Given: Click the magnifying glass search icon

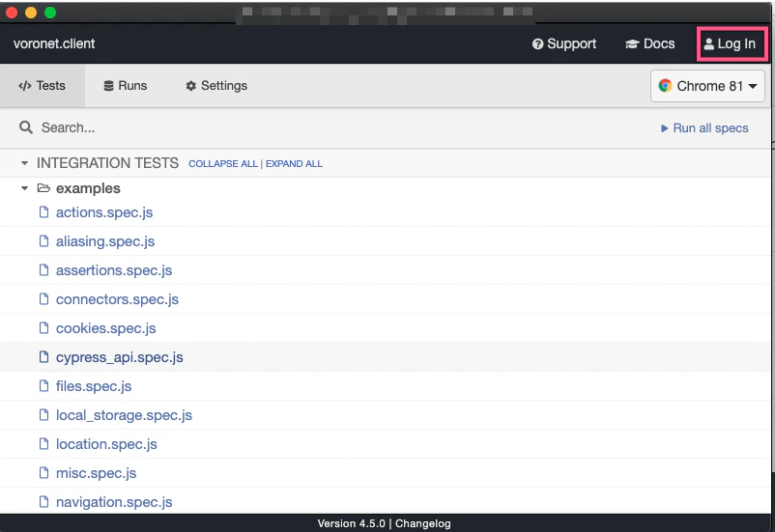Looking at the screenshot, I should point(26,127).
